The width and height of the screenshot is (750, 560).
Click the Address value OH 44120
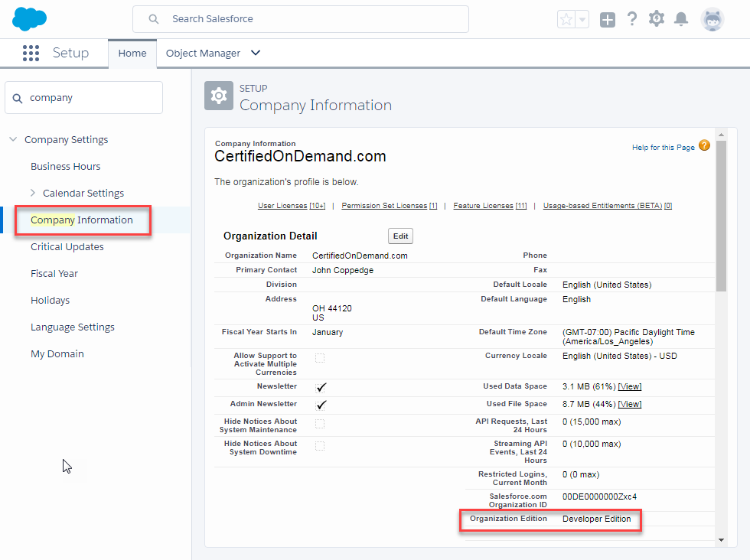click(x=332, y=308)
